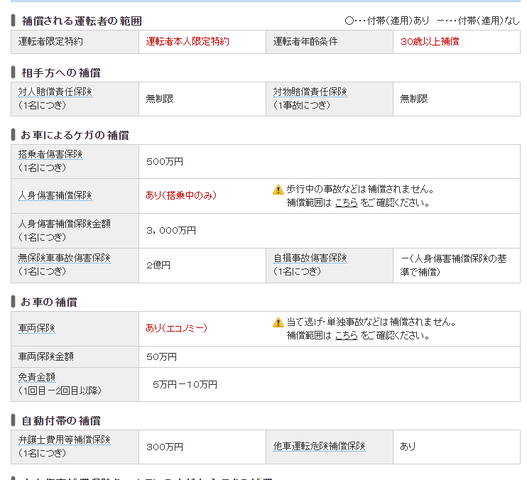Click こちら link in 人身傷害 coverage notice
The width and height of the screenshot is (527, 480).
click(347, 203)
